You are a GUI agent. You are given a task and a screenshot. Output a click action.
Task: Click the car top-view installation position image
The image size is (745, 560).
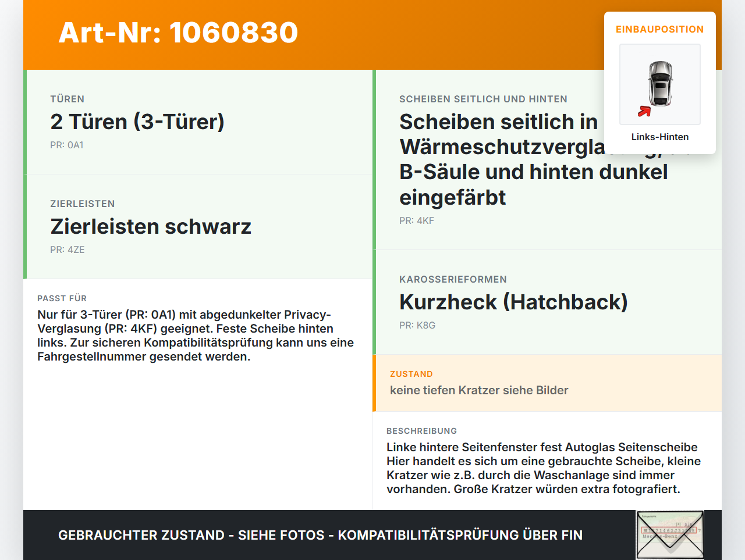[660, 84]
